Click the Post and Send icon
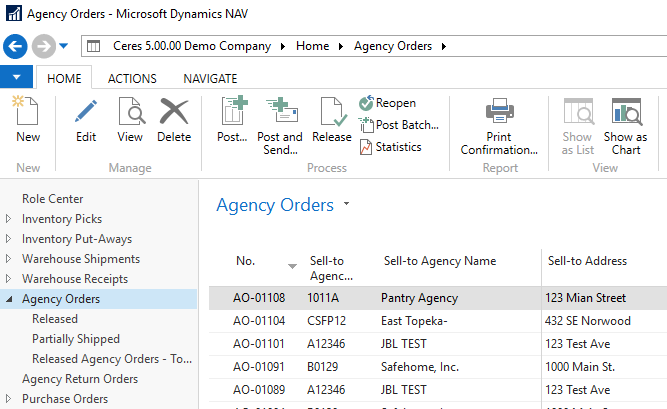 coord(281,109)
